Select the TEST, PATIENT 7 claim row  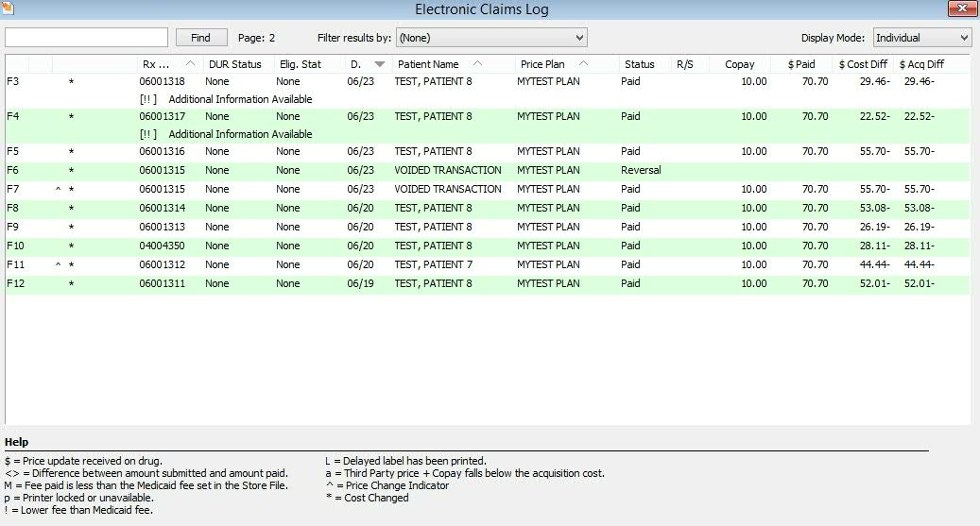pyautogui.click(x=433, y=265)
